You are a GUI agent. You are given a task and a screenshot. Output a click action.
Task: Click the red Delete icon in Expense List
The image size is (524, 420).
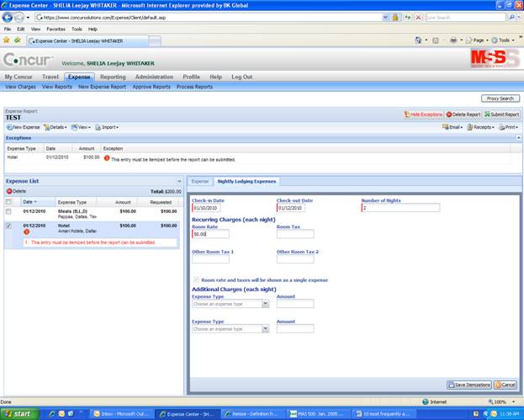(x=9, y=191)
